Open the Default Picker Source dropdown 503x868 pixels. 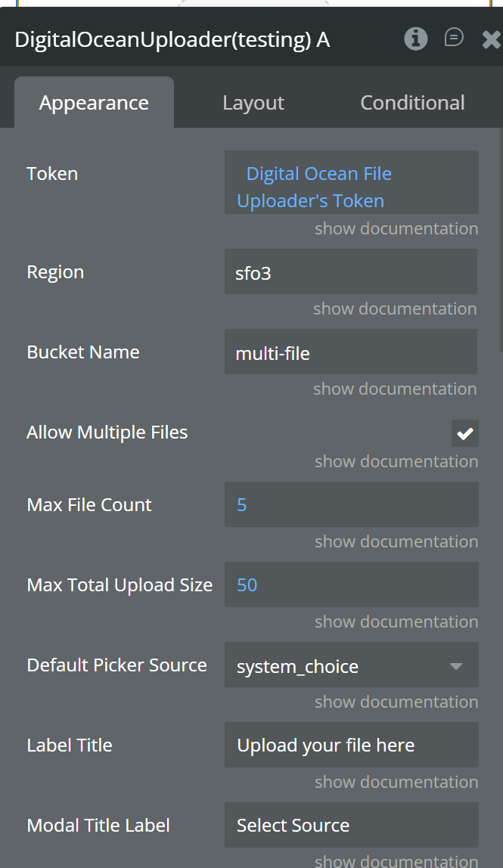click(x=351, y=665)
